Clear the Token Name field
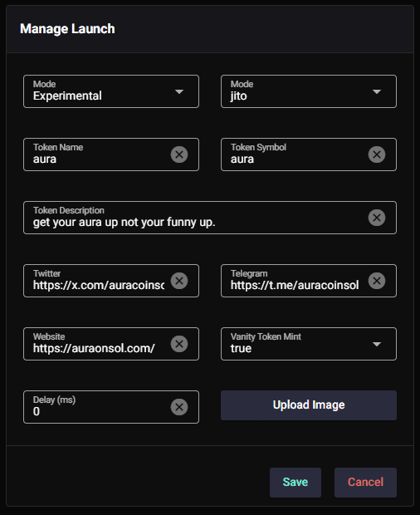Image resolution: width=420 pixels, height=515 pixels. pyautogui.click(x=179, y=154)
